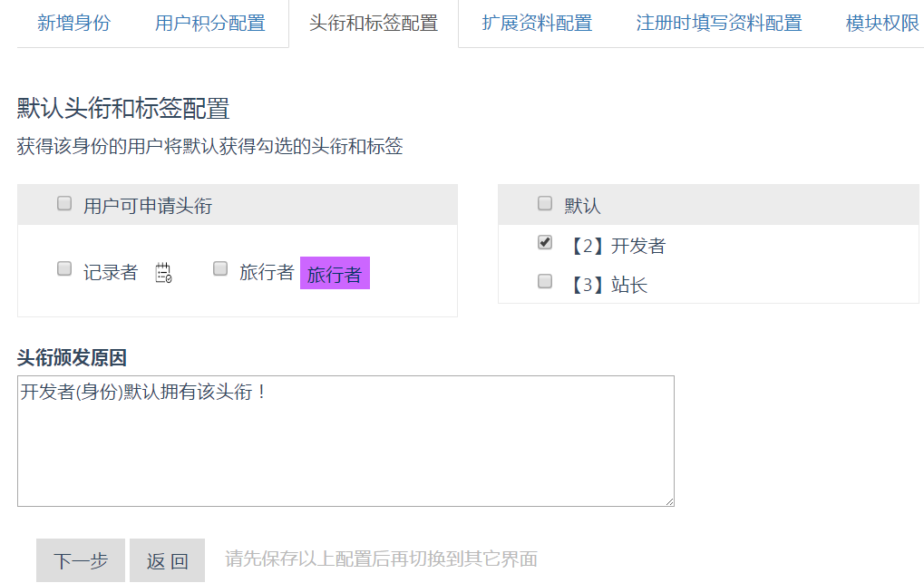This screenshot has width=924, height=583.
Task: Click the notepad icon beside 记录者
Action: pos(163,273)
